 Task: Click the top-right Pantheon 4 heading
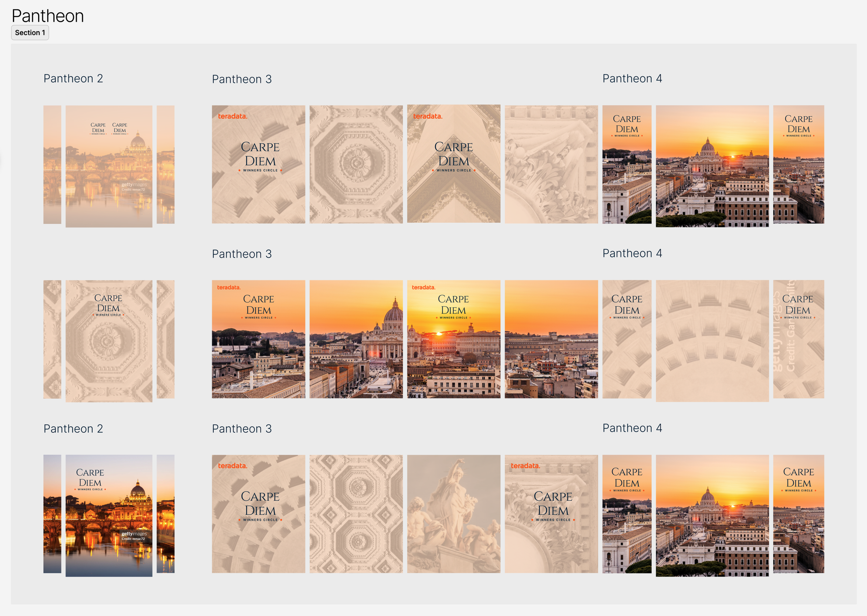(x=632, y=79)
